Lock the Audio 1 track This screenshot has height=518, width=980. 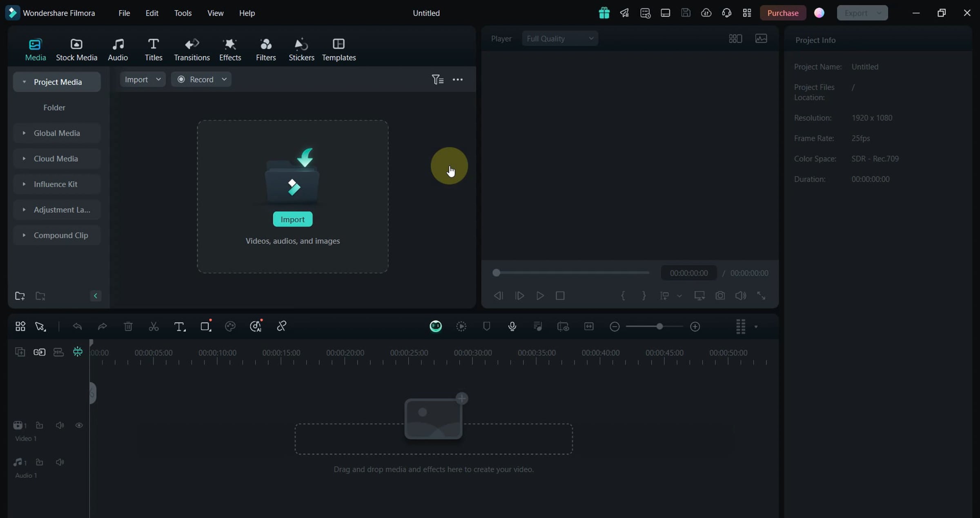tap(40, 462)
